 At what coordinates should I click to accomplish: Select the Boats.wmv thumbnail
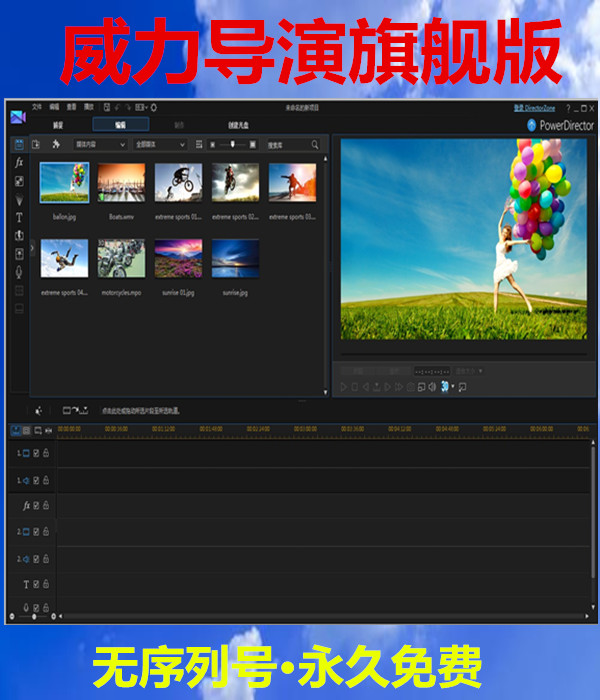pos(121,183)
